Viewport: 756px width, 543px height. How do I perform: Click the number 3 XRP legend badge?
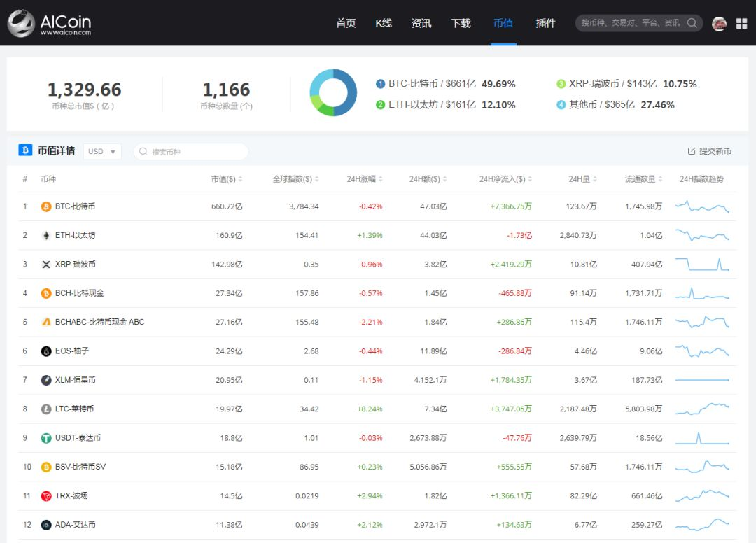pyautogui.click(x=561, y=84)
